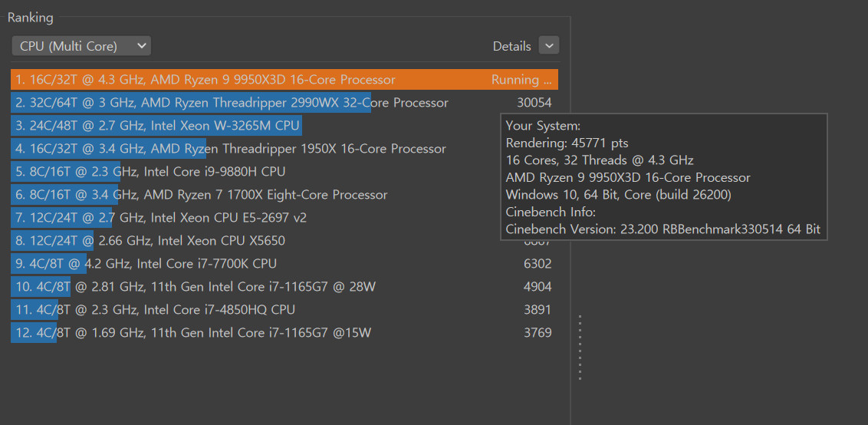
Task: Select the AMD Ryzen 9 9950X3D ranking row
Action: click(284, 80)
